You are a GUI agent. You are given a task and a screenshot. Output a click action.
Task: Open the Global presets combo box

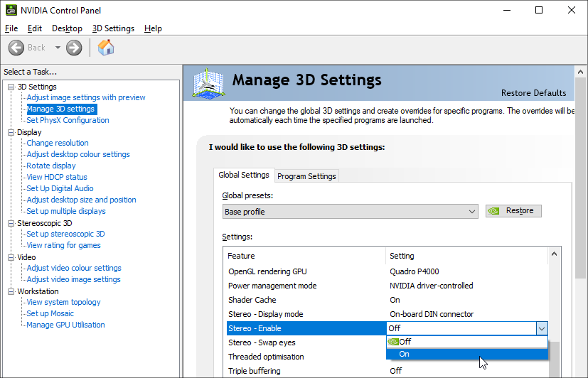(x=351, y=211)
